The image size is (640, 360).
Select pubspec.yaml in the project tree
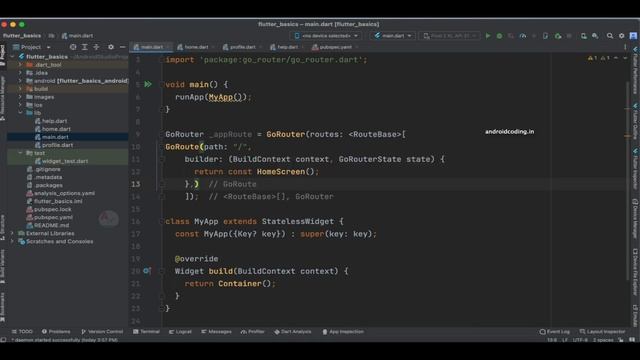point(53,217)
